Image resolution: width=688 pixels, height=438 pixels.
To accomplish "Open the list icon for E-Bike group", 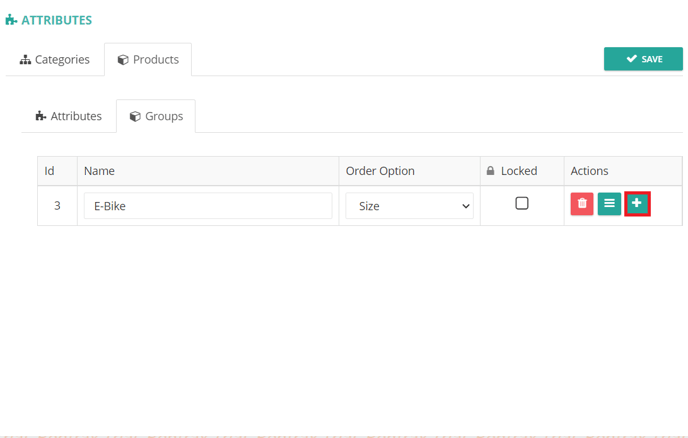I will pyautogui.click(x=609, y=204).
